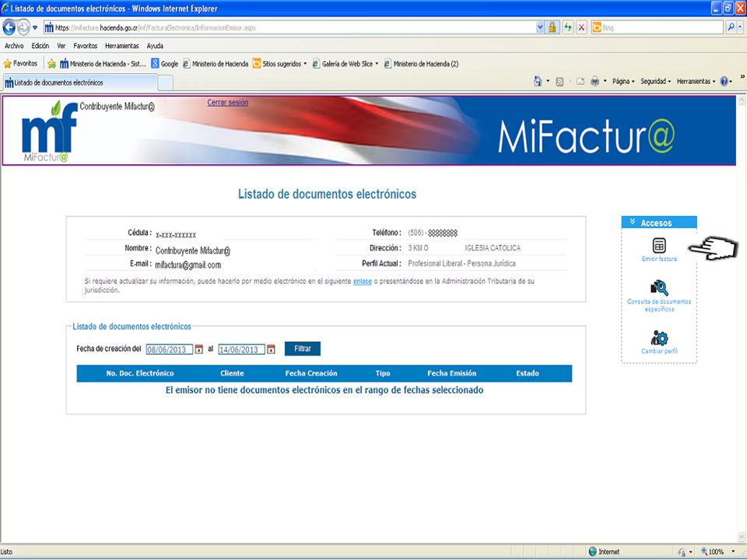Click the 'Tipo' column header
This screenshot has height=560, width=747.
point(383,373)
